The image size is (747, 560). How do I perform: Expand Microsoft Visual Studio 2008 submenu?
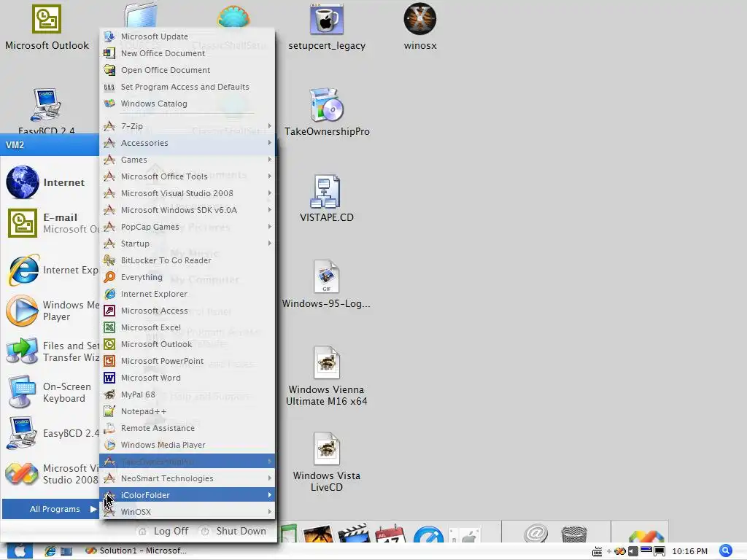[x=187, y=192]
